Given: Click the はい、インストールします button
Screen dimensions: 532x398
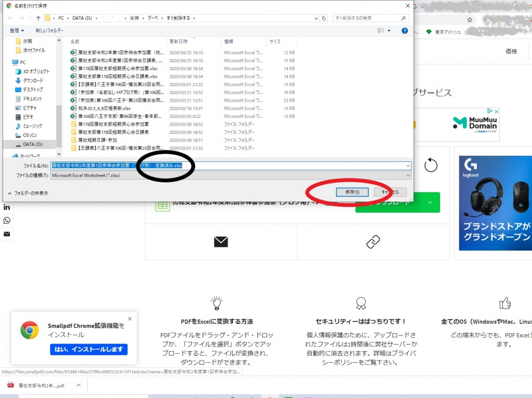Looking at the screenshot, I should 88,350.
